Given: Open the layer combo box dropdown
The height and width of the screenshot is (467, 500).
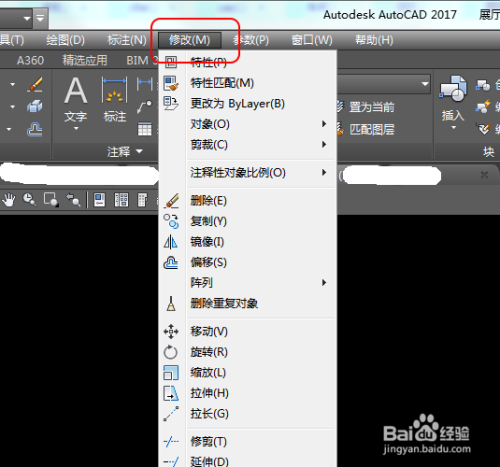Looking at the screenshot, I should pos(425,83).
